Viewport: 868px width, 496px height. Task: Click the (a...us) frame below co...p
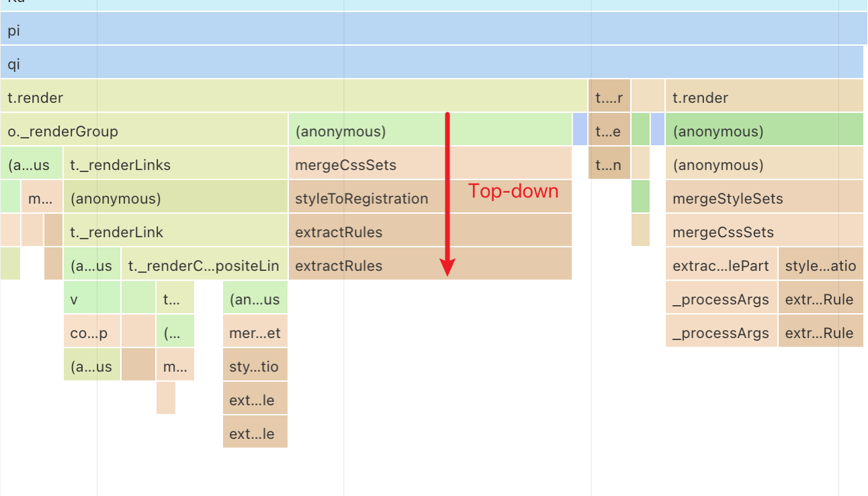pyautogui.click(x=92, y=364)
